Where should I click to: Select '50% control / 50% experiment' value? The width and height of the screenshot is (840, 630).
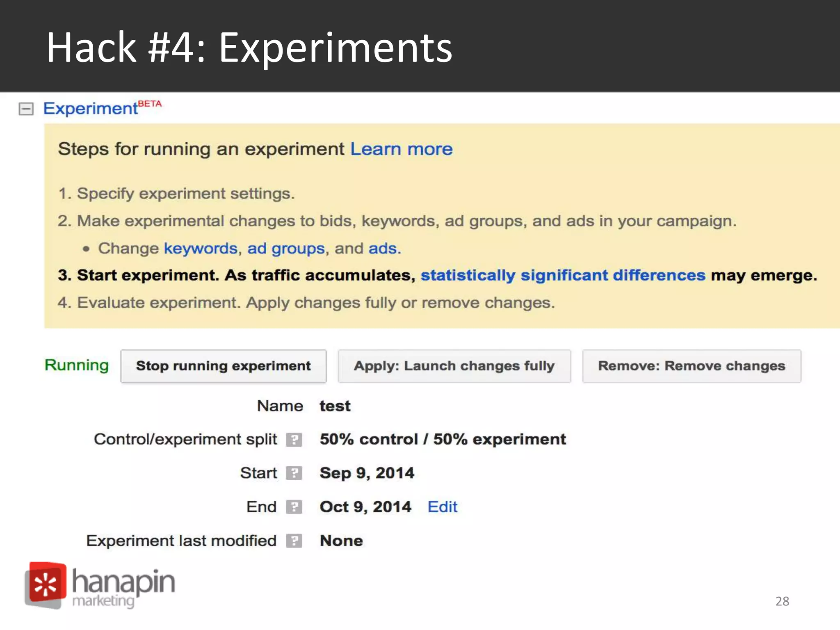443,439
